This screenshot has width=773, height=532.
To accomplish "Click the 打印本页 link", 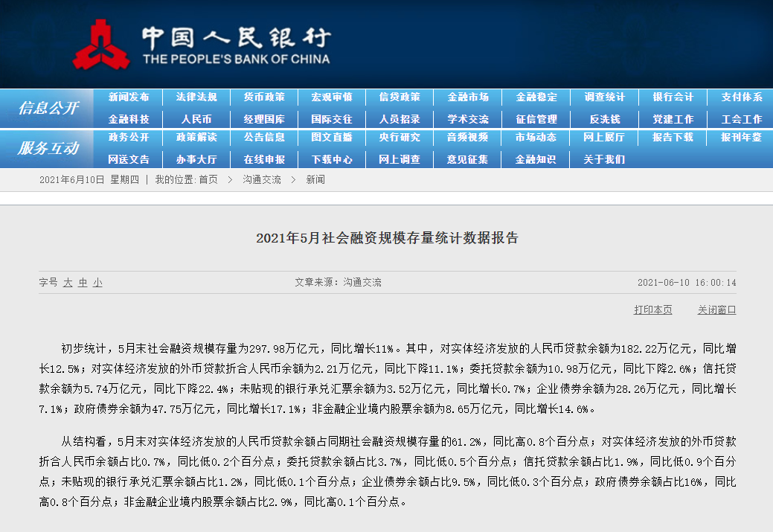I will [652, 310].
